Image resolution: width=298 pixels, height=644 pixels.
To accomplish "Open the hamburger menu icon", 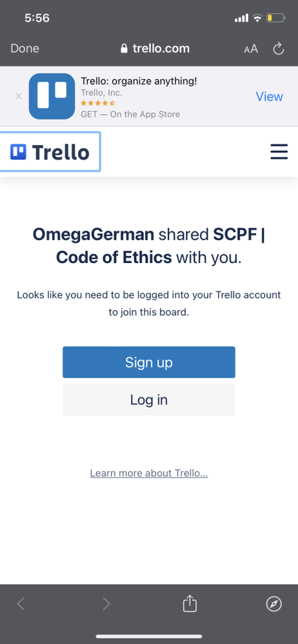I will point(279,151).
